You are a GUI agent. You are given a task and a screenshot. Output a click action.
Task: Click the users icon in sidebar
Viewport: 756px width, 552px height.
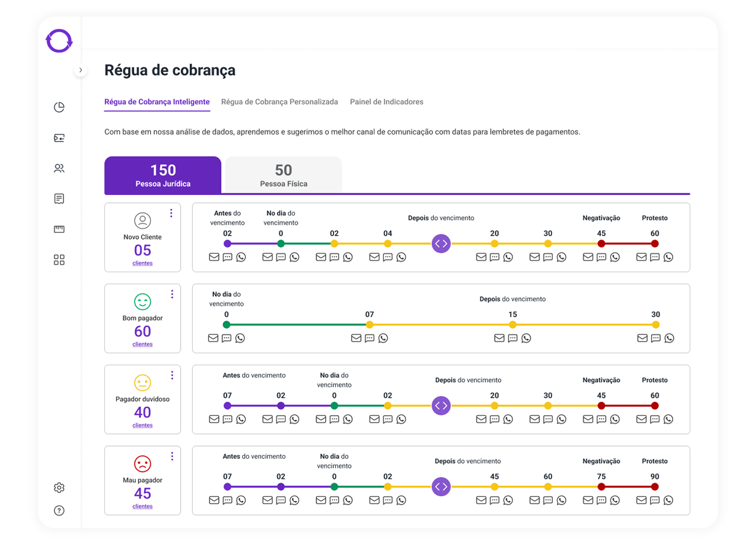tap(59, 168)
